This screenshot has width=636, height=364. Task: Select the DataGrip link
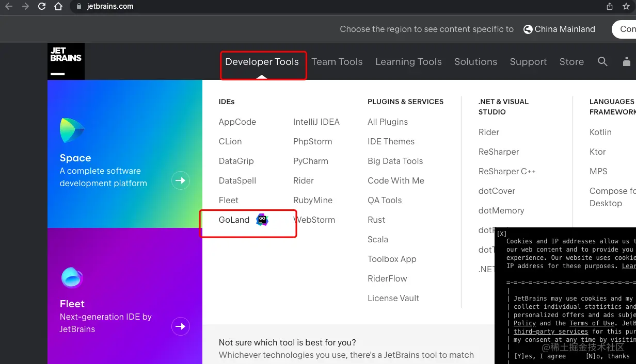(x=236, y=161)
